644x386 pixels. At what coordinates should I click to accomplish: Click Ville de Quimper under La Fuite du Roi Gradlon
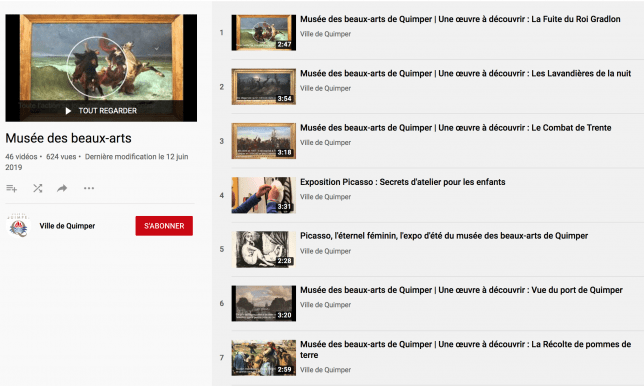tap(325, 34)
